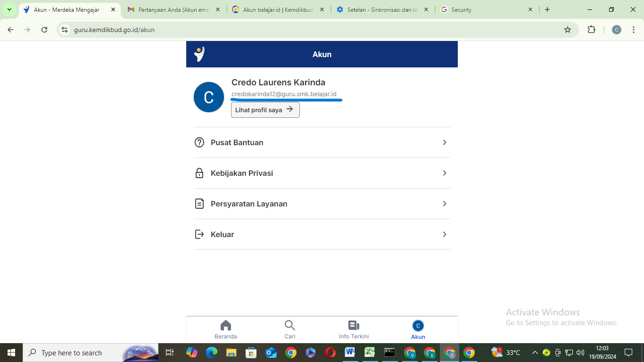Open Beranda home icon in bottom navigation

(x=226, y=326)
